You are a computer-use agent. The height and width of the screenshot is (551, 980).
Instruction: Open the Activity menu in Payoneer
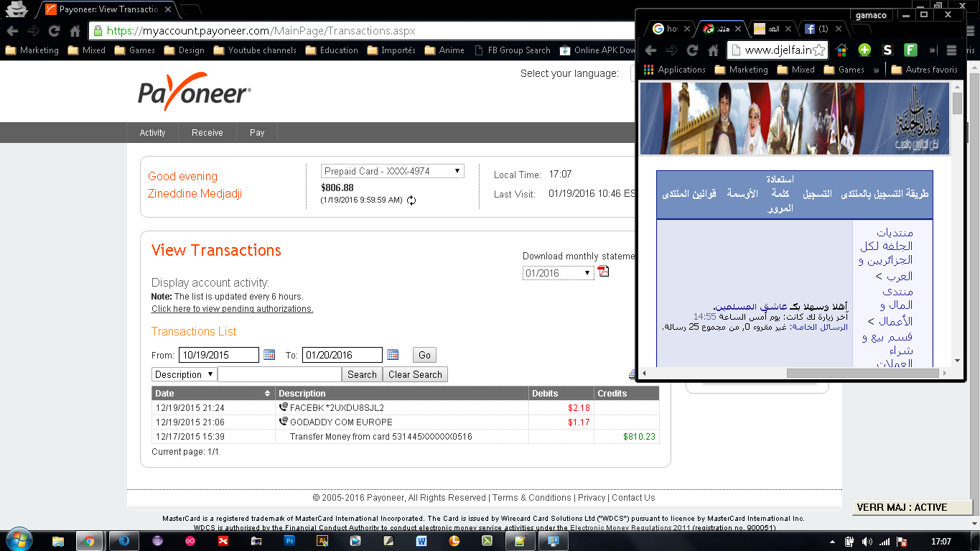[152, 132]
